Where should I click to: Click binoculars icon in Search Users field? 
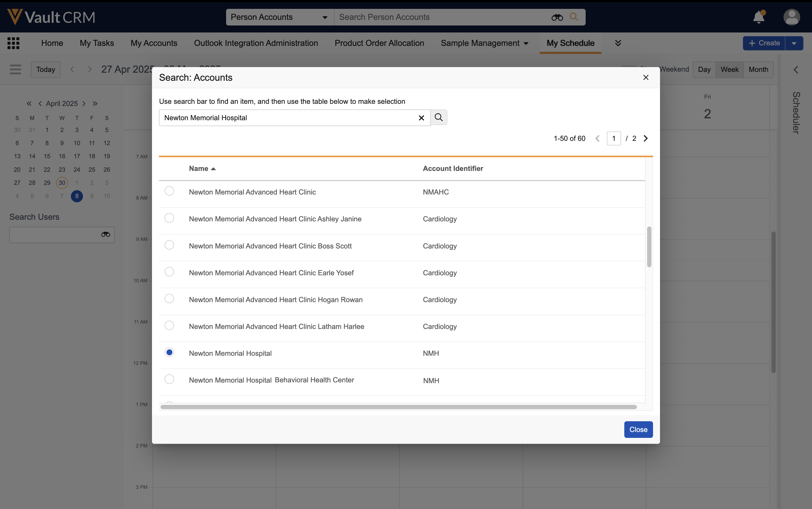tap(106, 235)
